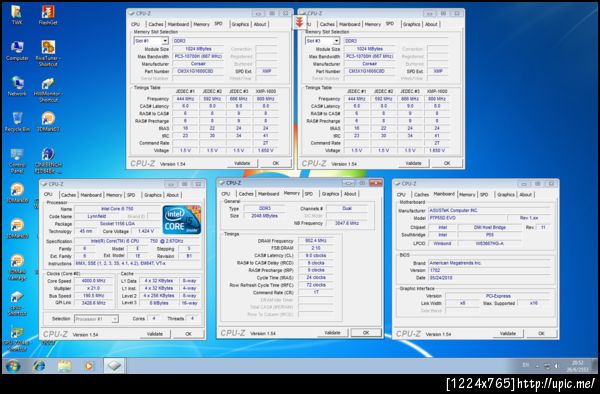Open the Windows Start orb
The width and height of the screenshot is (600, 394).
(13, 366)
